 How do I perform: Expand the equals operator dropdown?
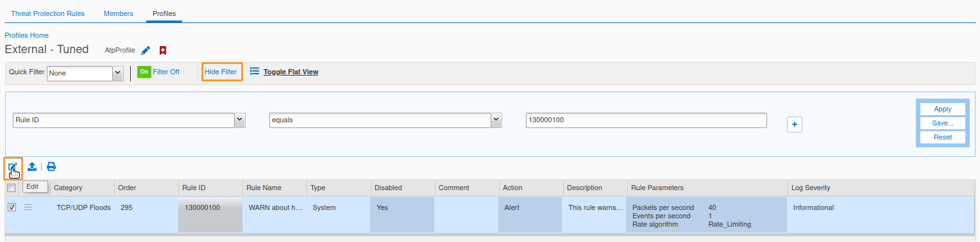pyautogui.click(x=385, y=120)
